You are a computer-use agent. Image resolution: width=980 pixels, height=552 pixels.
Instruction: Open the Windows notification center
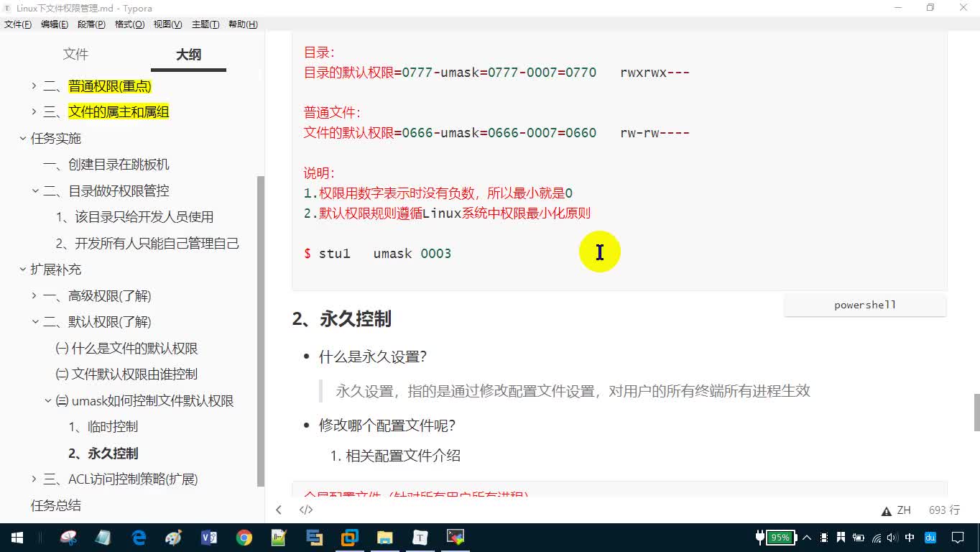[958, 538]
